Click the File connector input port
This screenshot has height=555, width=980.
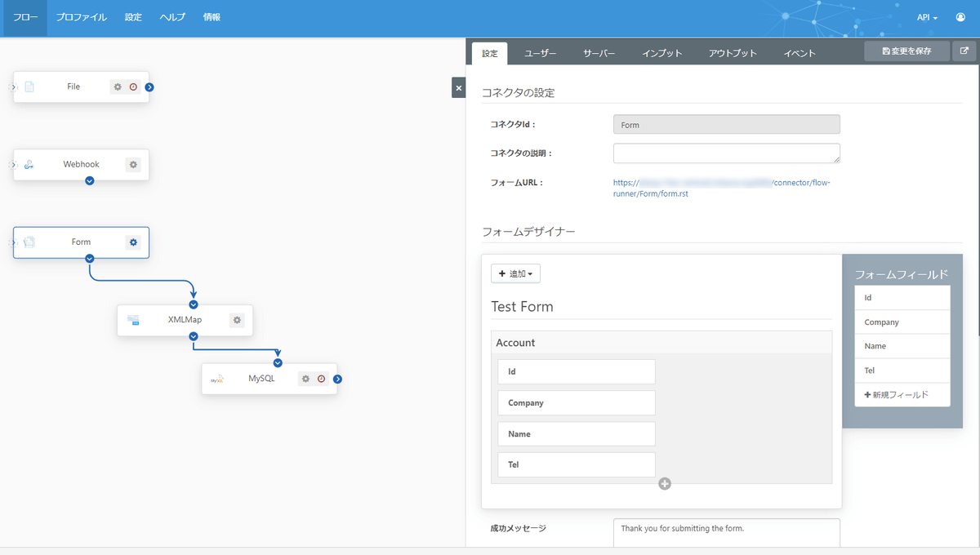[14, 87]
